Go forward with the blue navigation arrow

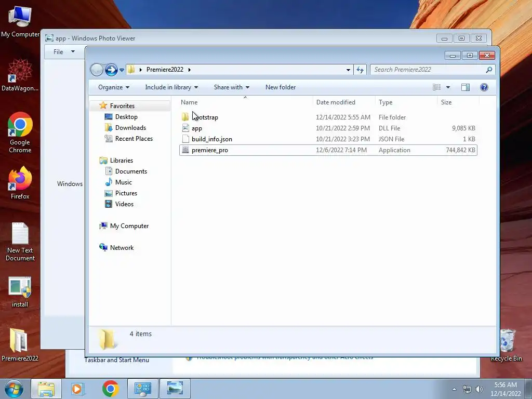click(x=111, y=70)
